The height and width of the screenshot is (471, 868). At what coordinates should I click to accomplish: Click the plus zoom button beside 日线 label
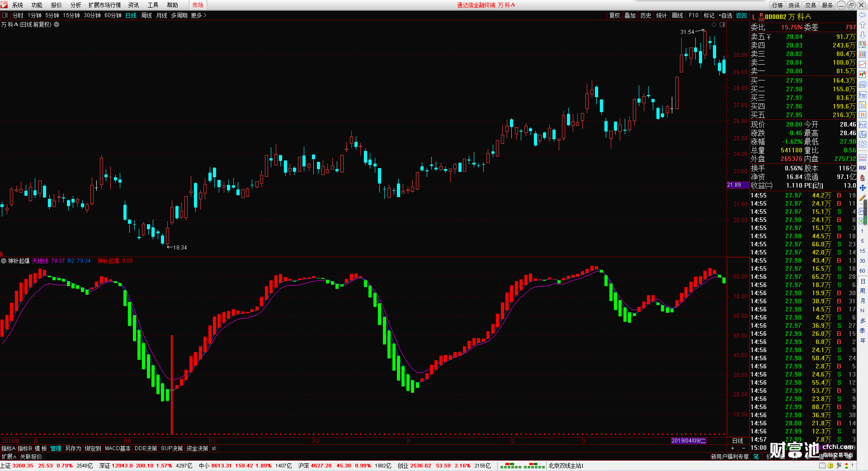(733, 448)
